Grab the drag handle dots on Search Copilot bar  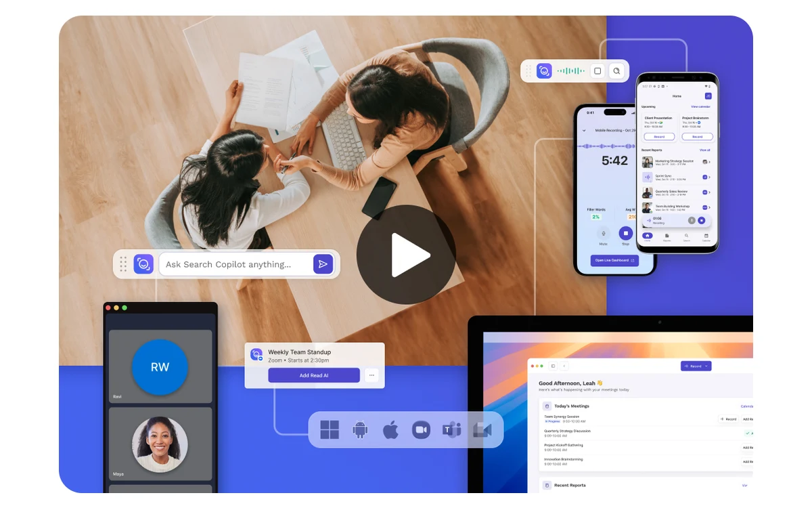pos(123,264)
